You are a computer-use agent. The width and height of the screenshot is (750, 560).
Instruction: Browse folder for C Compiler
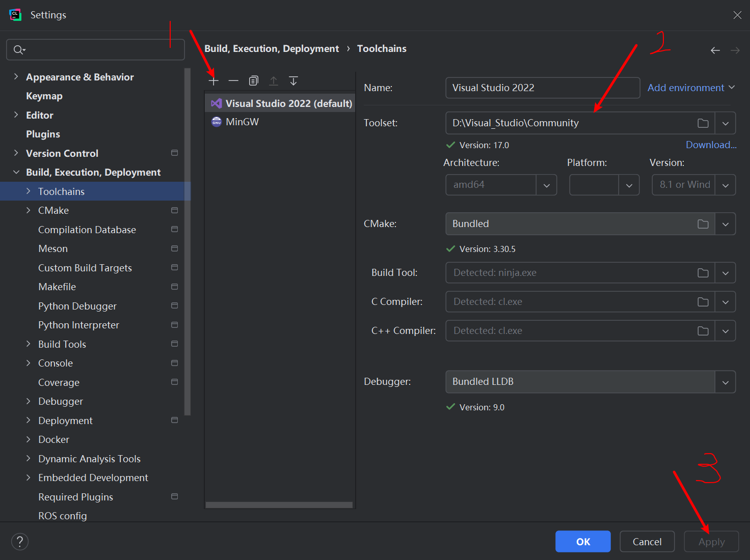tap(703, 302)
